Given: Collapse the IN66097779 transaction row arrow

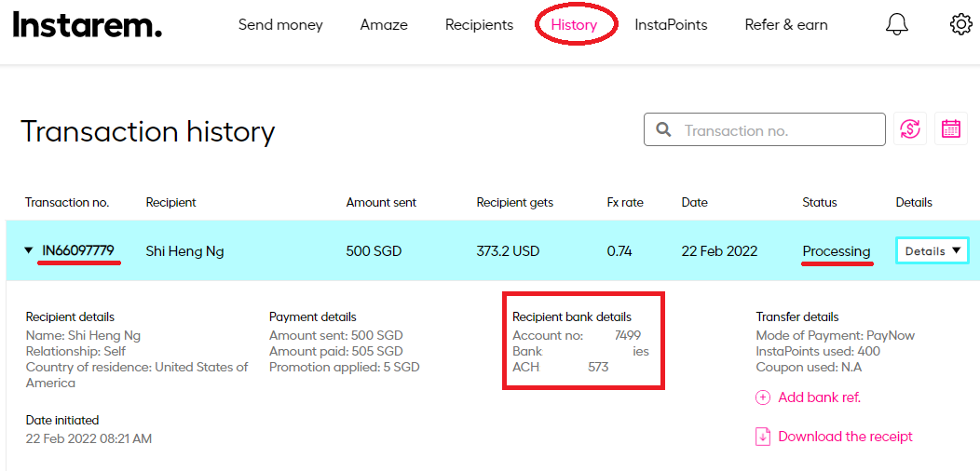Looking at the screenshot, I should tap(28, 250).
